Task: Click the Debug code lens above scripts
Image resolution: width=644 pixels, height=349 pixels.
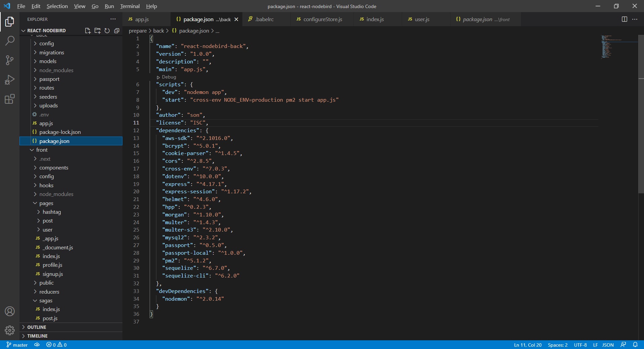Action: [168, 77]
